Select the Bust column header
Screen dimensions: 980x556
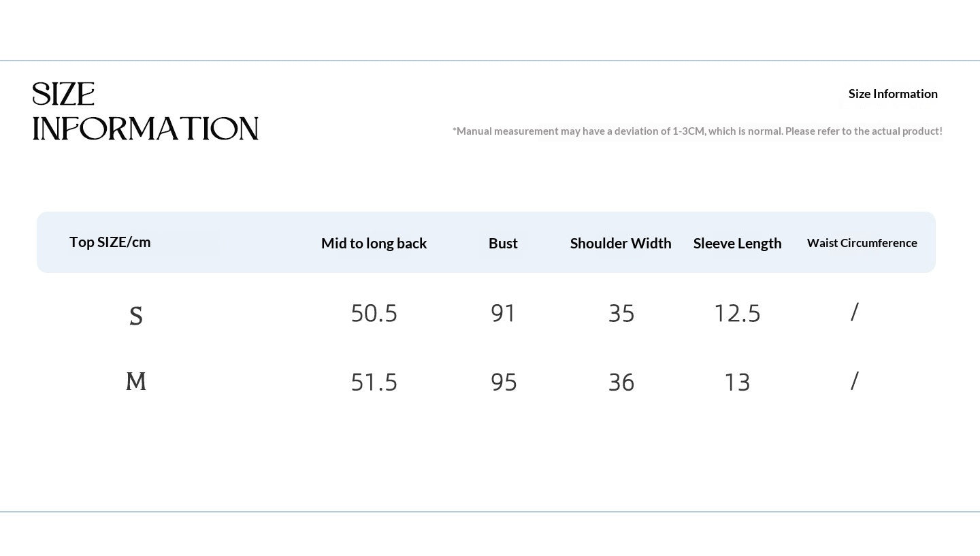[x=503, y=243]
